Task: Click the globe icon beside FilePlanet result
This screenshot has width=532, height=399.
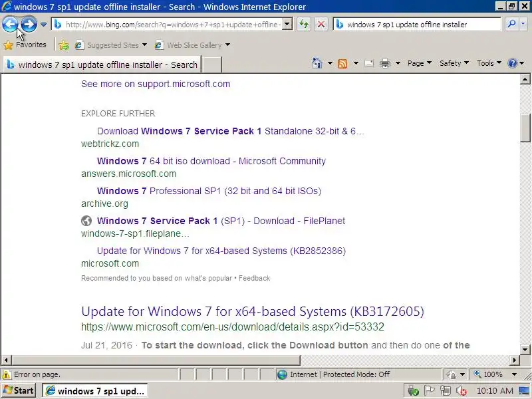Action: tap(86, 221)
